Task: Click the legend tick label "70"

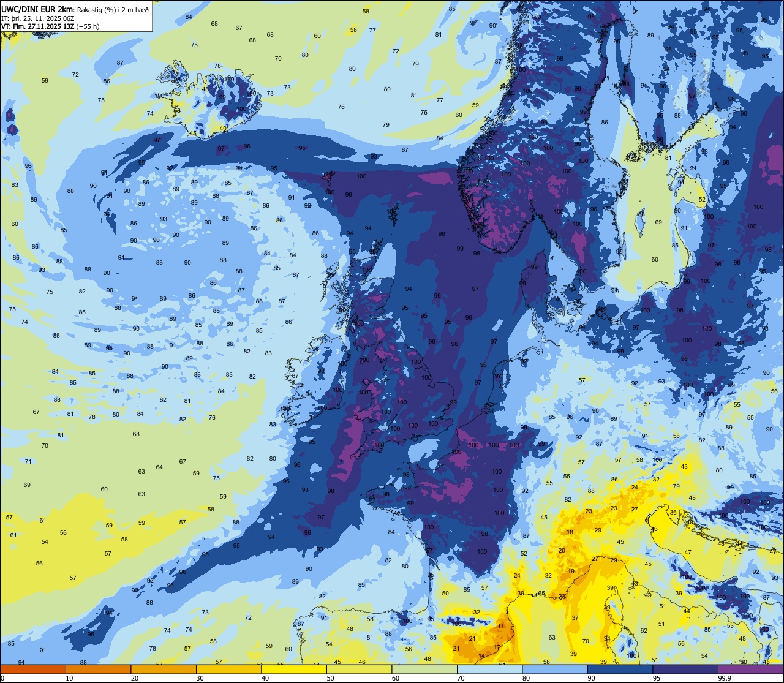Action: click(x=461, y=678)
